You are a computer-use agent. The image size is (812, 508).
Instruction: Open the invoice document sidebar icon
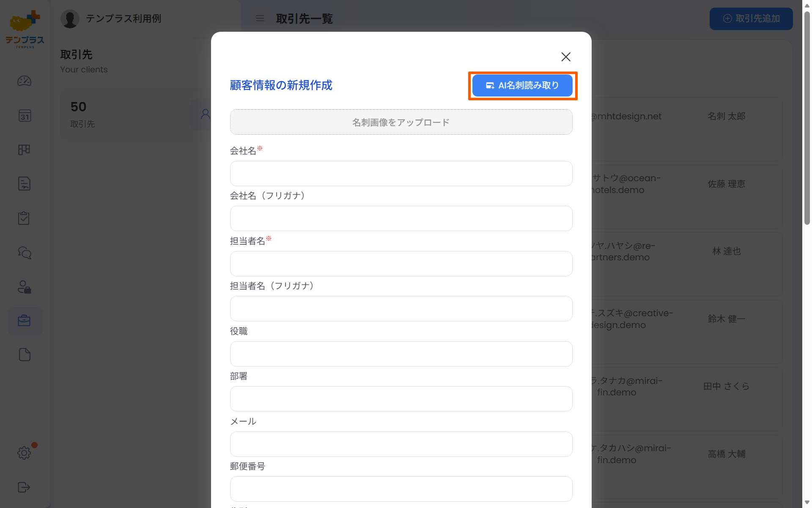tap(25, 184)
